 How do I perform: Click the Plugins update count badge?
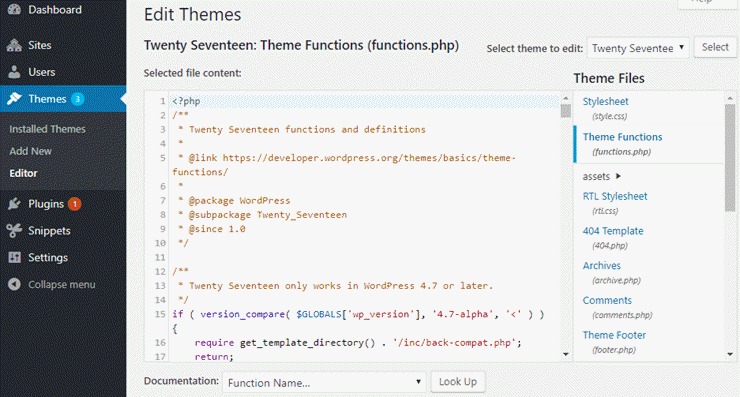[74, 204]
